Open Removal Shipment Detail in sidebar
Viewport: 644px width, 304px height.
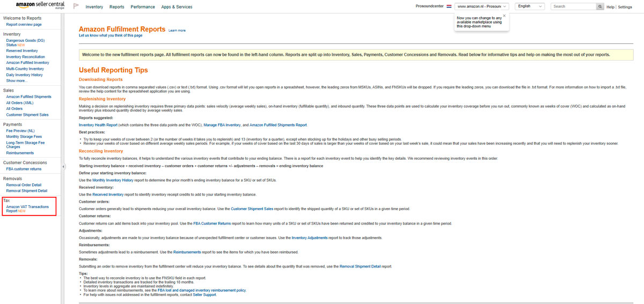coord(27,191)
